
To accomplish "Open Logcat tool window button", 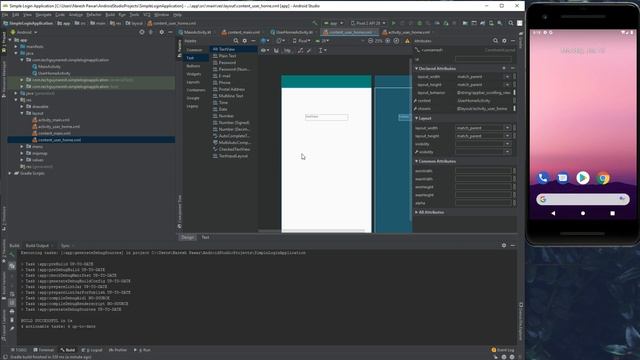I will [92, 350].
